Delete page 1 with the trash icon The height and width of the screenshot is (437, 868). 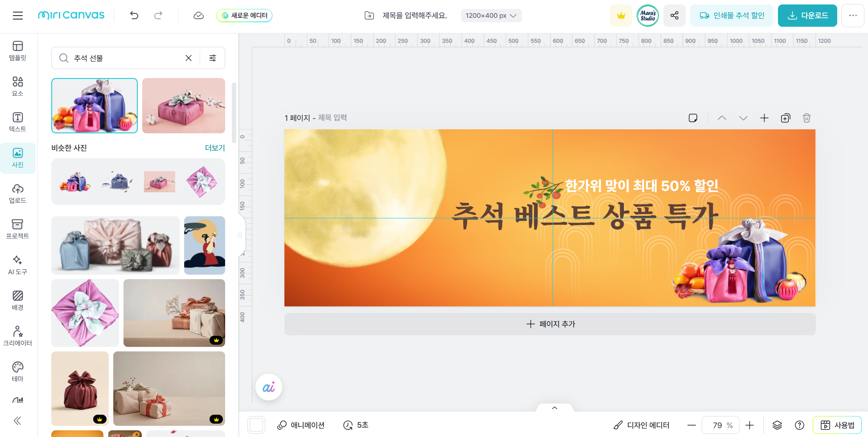[806, 118]
